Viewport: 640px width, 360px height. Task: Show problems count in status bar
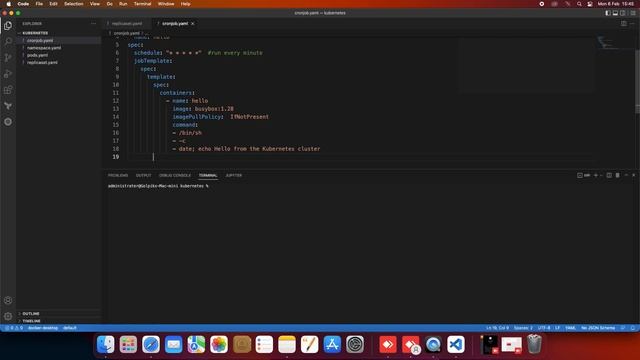pos(13,328)
